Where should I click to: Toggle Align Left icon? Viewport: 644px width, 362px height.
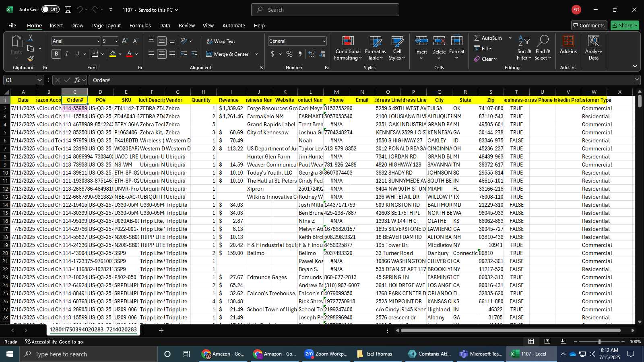click(151, 54)
